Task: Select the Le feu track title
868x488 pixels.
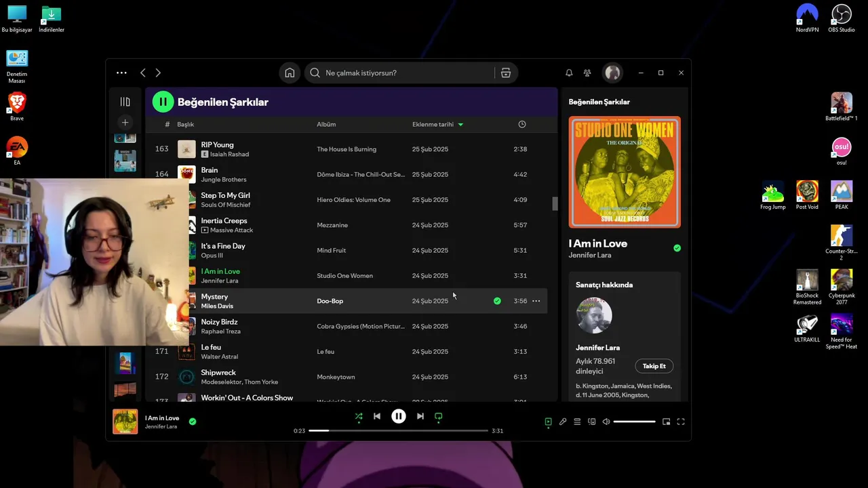Action: click(x=211, y=347)
